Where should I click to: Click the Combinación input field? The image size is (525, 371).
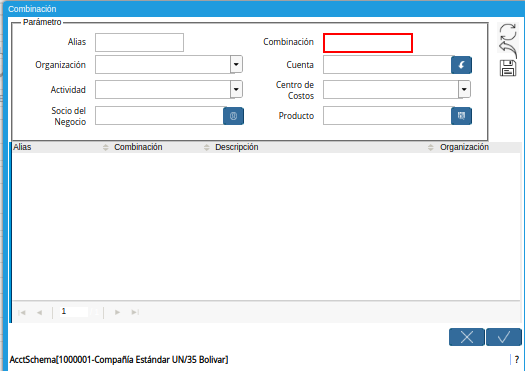368,43
